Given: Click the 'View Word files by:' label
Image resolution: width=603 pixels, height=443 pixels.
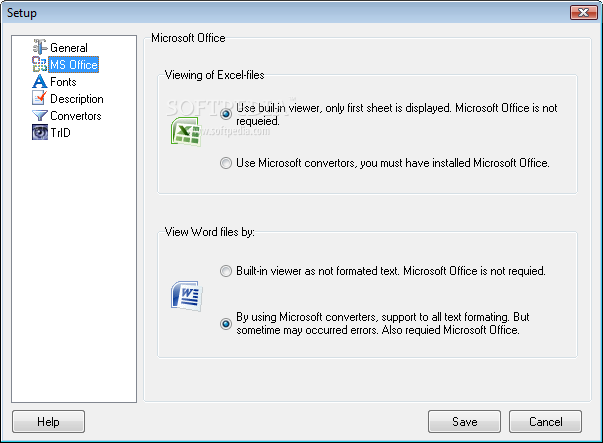Looking at the screenshot, I should tap(210, 232).
